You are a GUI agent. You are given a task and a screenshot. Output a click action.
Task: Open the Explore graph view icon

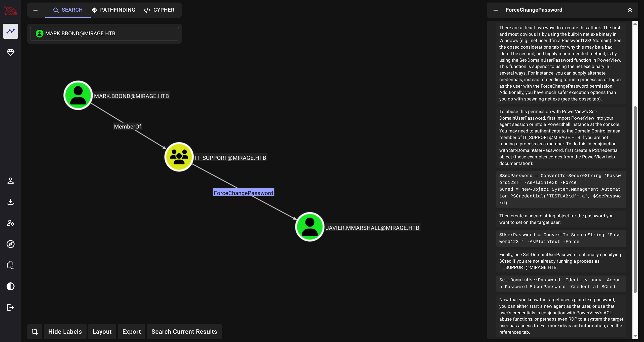(x=10, y=31)
